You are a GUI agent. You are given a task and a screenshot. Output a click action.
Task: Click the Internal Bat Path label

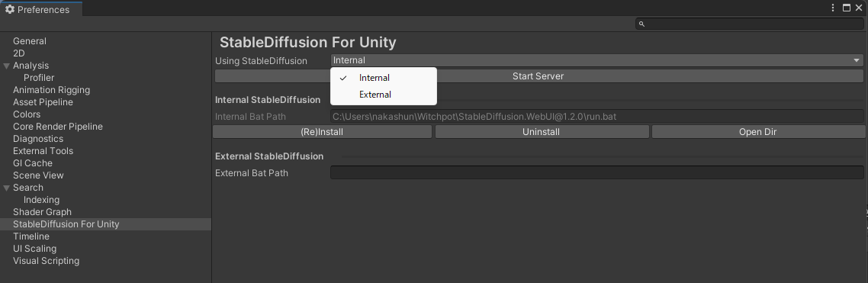(x=250, y=116)
